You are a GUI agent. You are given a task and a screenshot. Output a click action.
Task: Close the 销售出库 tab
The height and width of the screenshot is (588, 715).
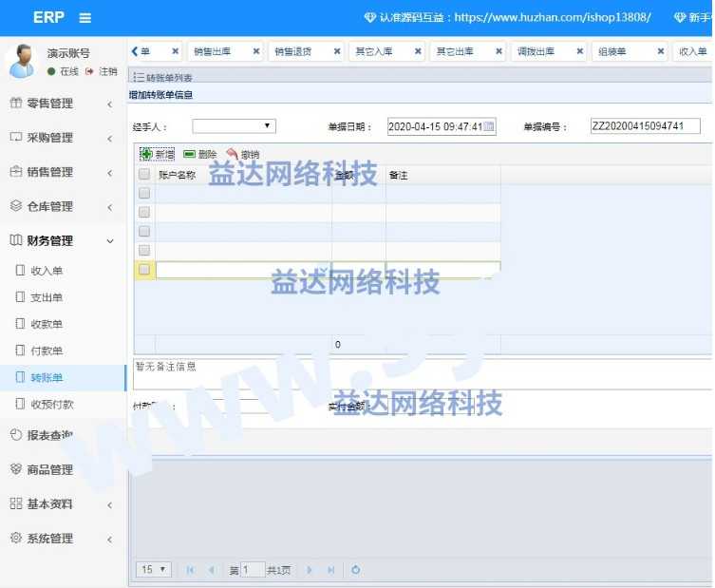click(x=256, y=51)
